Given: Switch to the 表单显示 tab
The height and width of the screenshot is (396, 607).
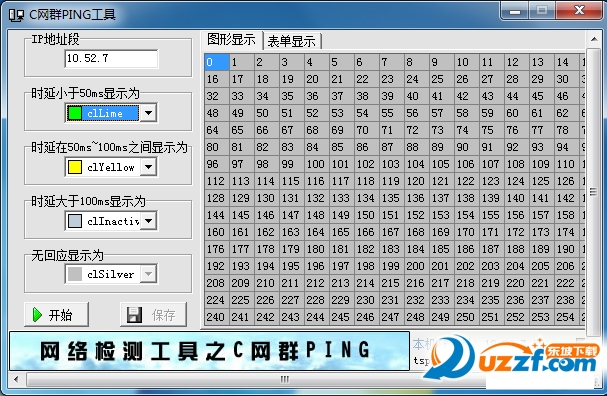Looking at the screenshot, I should click(x=291, y=41).
